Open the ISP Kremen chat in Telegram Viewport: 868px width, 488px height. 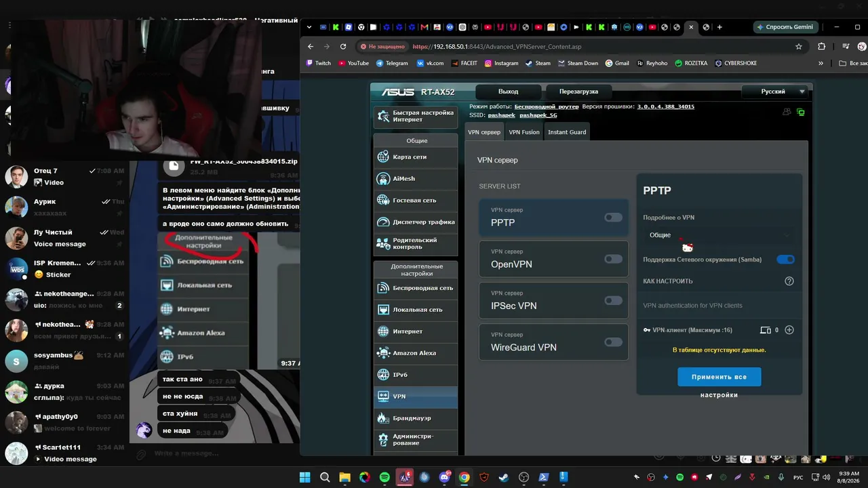(65, 269)
